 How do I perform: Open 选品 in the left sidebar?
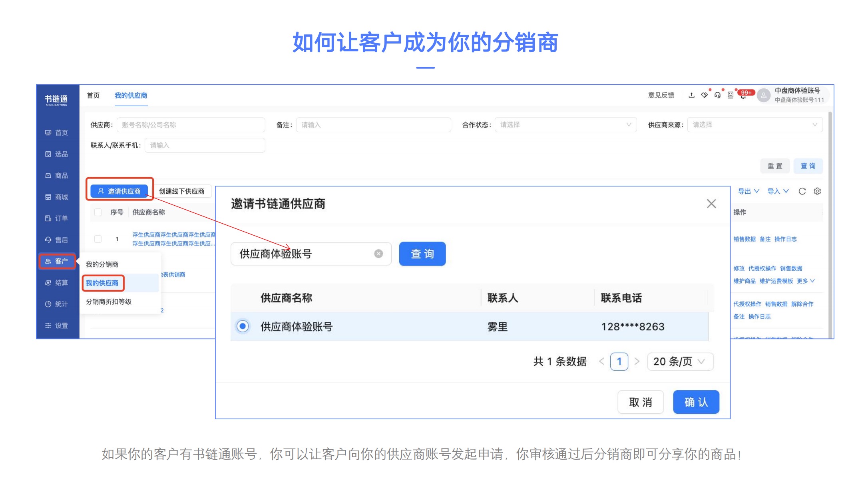click(x=56, y=154)
